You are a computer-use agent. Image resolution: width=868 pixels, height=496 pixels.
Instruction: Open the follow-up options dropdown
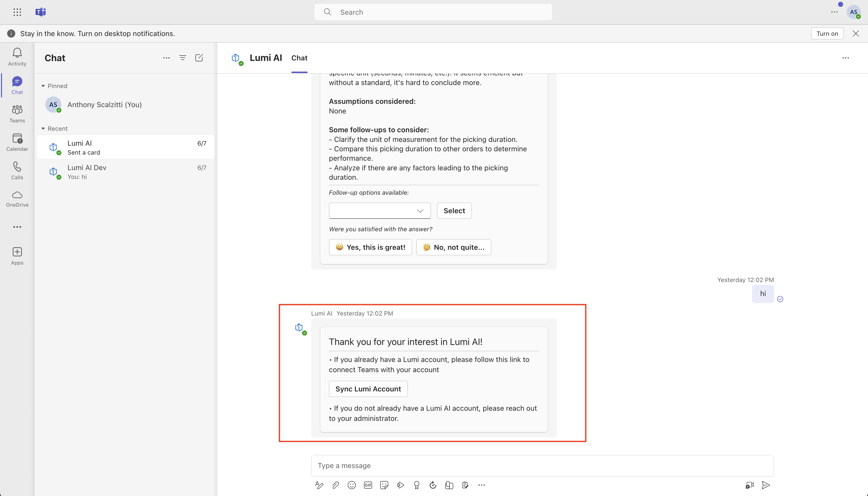click(x=379, y=210)
